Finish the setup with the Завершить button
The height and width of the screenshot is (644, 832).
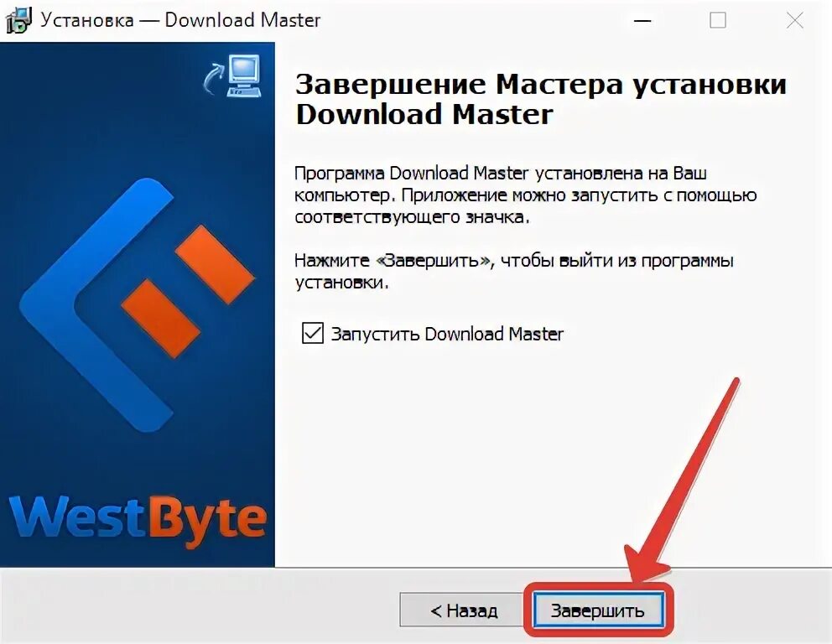click(598, 610)
